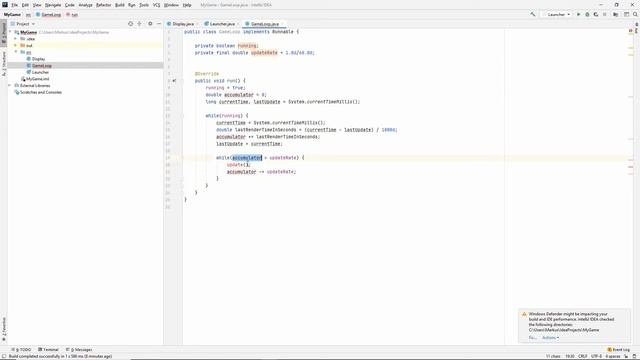Screen dimensions: 640x360
Task: Toggle the Project side tab
Action: tap(4, 33)
